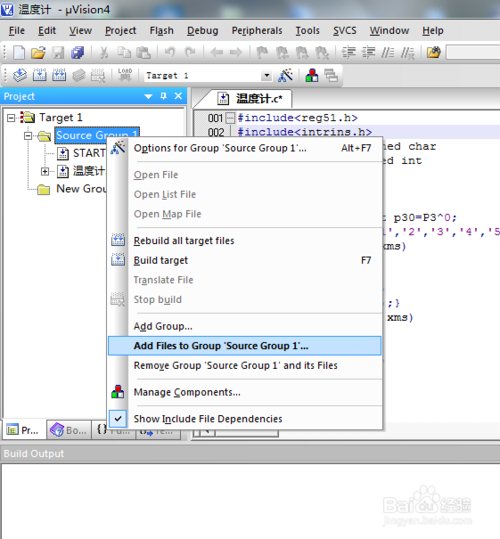Choose Manage Components... menu entry

(x=245, y=392)
